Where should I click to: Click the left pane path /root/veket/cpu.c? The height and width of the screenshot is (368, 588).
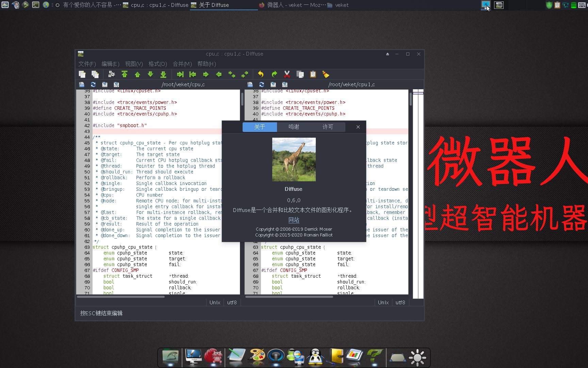pos(183,85)
